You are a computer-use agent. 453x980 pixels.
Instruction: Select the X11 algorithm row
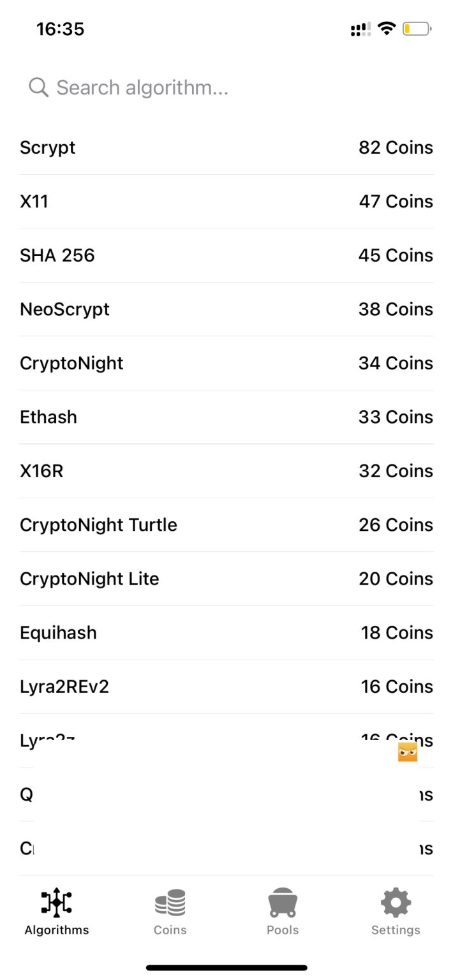[226, 201]
